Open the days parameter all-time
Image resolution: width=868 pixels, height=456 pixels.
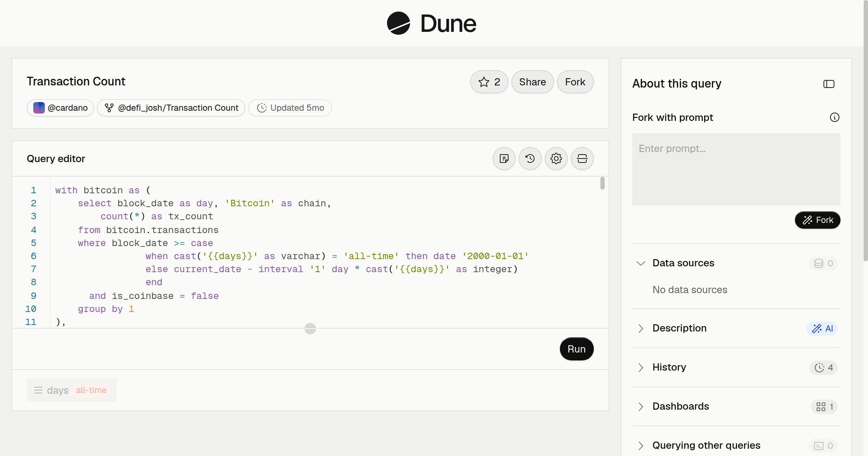pos(72,390)
